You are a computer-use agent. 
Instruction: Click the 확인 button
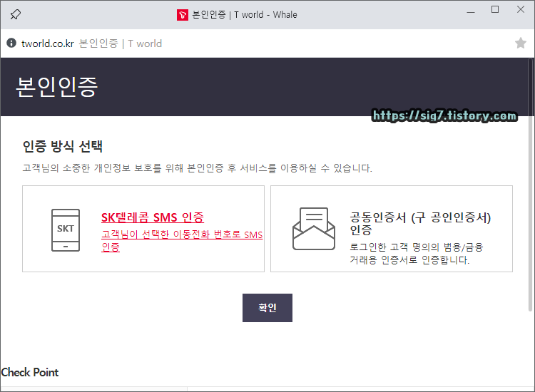coord(267,308)
